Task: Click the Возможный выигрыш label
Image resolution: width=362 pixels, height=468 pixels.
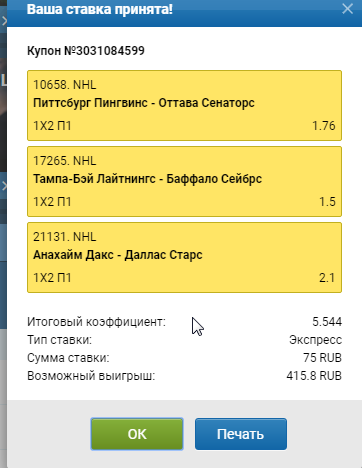Action: point(91,376)
